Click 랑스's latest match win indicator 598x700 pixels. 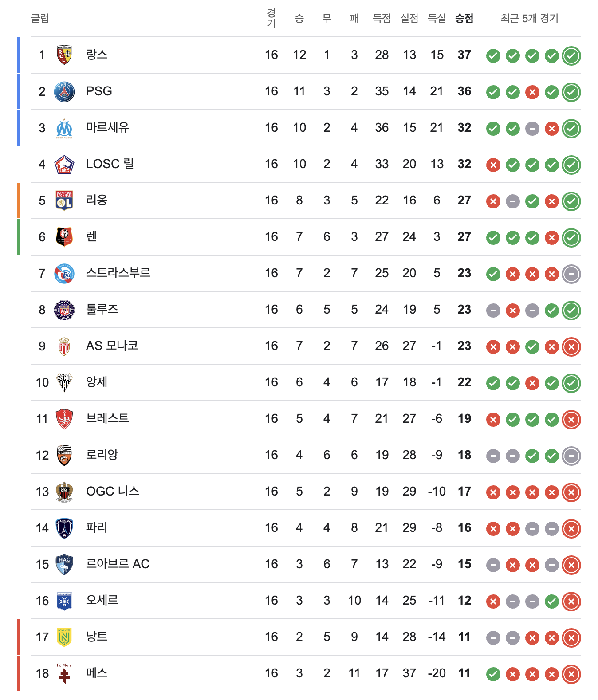tap(571, 56)
